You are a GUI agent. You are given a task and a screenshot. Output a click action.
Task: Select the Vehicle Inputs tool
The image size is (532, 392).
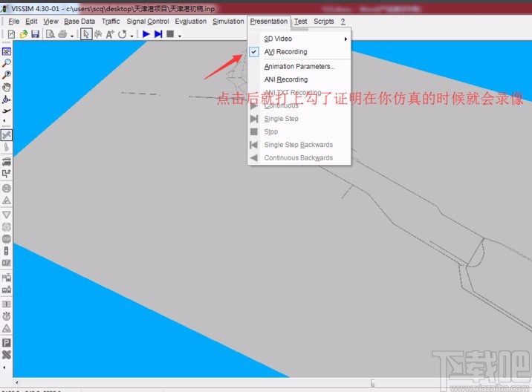click(7, 162)
